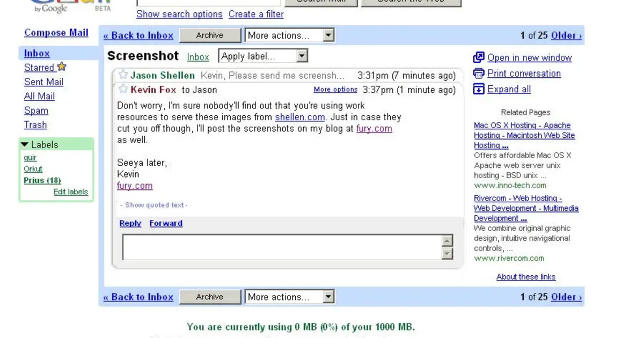The width and height of the screenshot is (644, 338).
Task: Open the quir label
Action: pyautogui.click(x=30, y=158)
